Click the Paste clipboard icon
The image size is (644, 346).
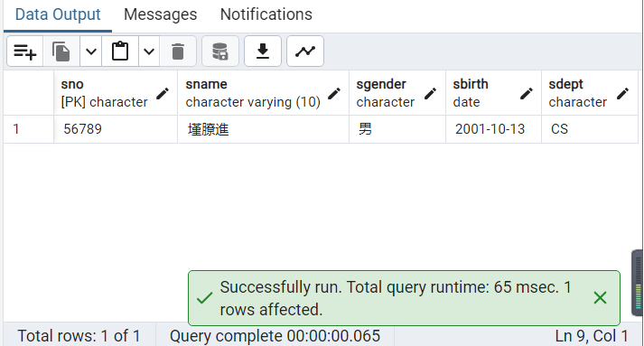click(x=120, y=51)
